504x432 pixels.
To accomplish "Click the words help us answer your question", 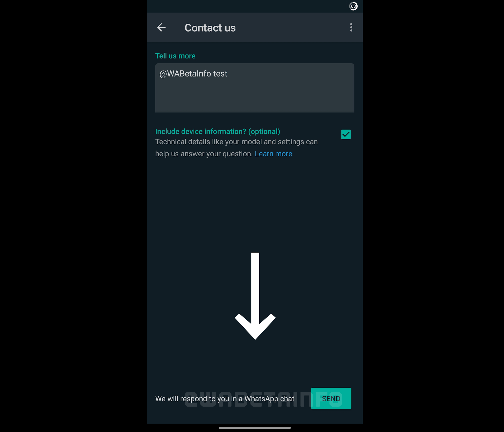I will (x=204, y=154).
